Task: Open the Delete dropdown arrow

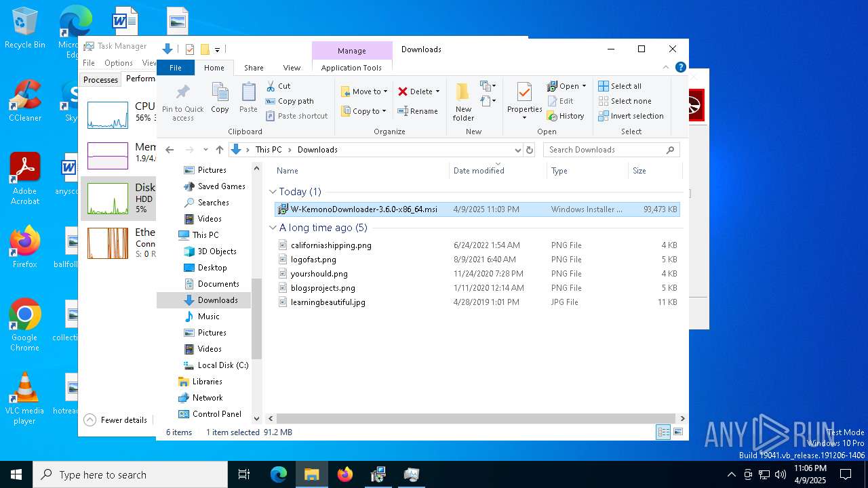Action: (437, 91)
